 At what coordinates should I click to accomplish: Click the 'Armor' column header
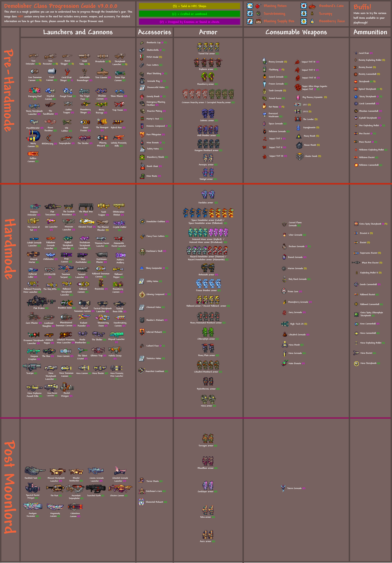[x=208, y=32]
